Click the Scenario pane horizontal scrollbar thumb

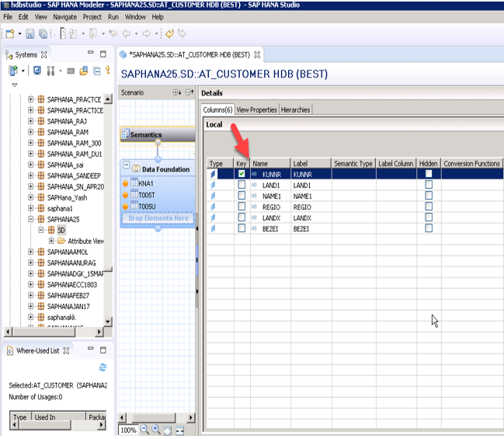pos(154,418)
